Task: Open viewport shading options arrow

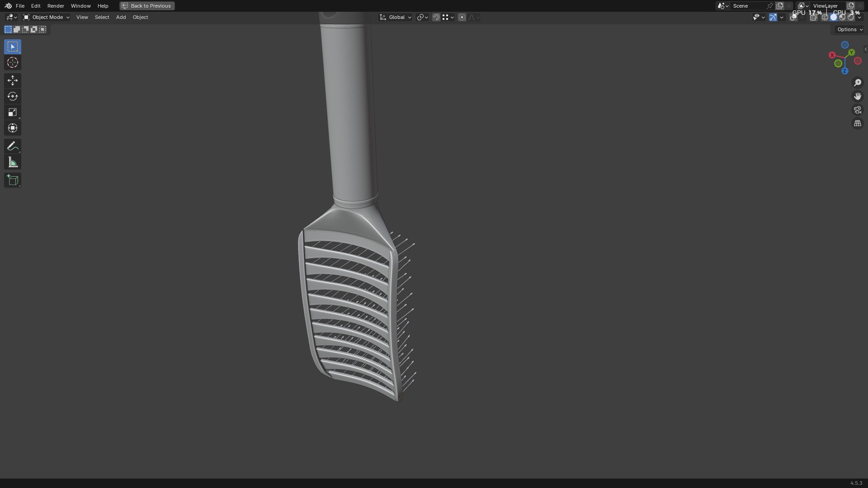Action: (x=859, y=17)
